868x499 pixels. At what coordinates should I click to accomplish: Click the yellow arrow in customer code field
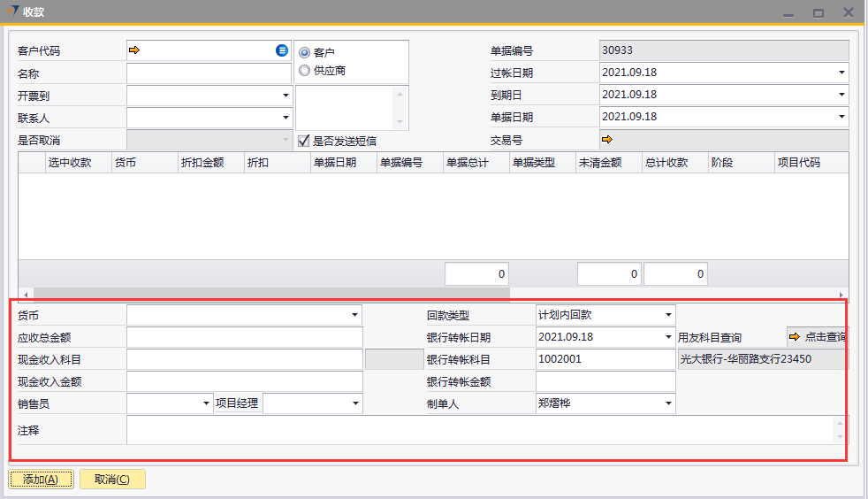pos(134,50)
